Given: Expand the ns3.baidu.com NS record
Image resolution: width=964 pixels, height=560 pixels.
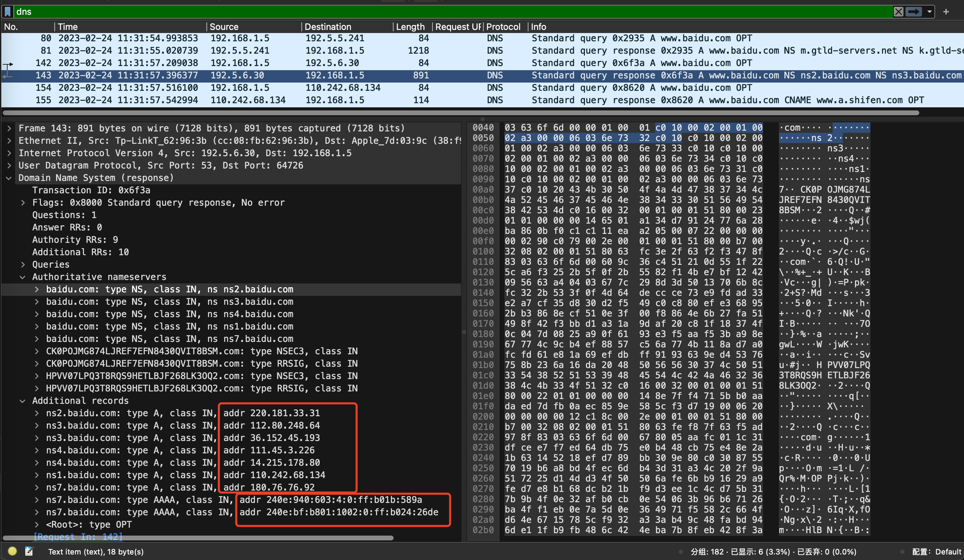Looking at the screenshot, I should pos(37,302).
